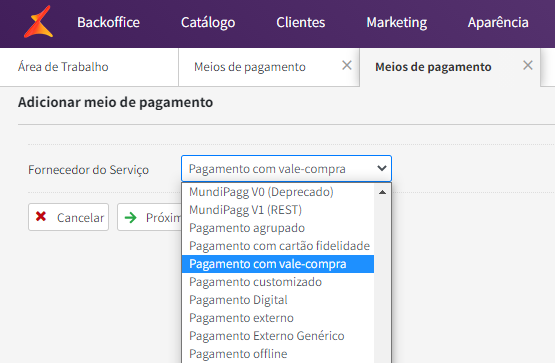
Task: Open the Catálogo menu
Action: pyautogui.click(x=208, y=22)
